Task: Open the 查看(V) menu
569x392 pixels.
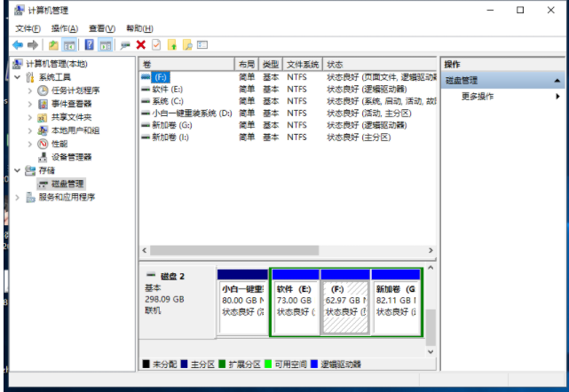Action: pyautogui.click(x=102, y=28)
